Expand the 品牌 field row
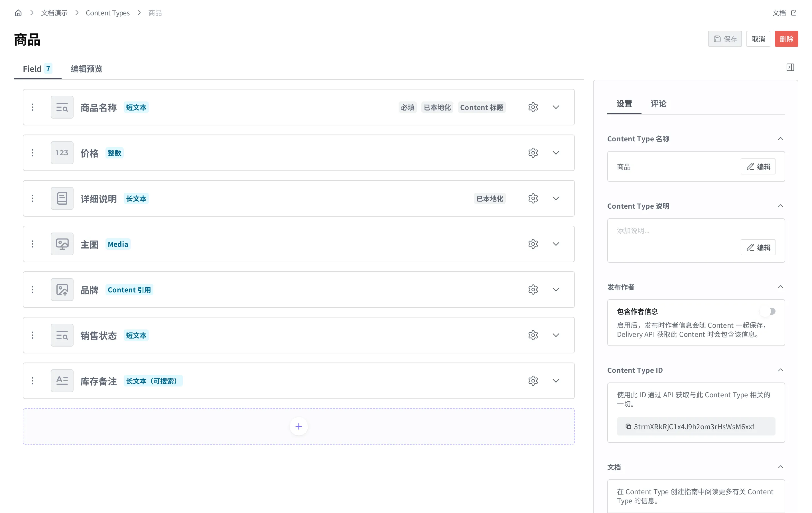 click(x=556, y=290)
